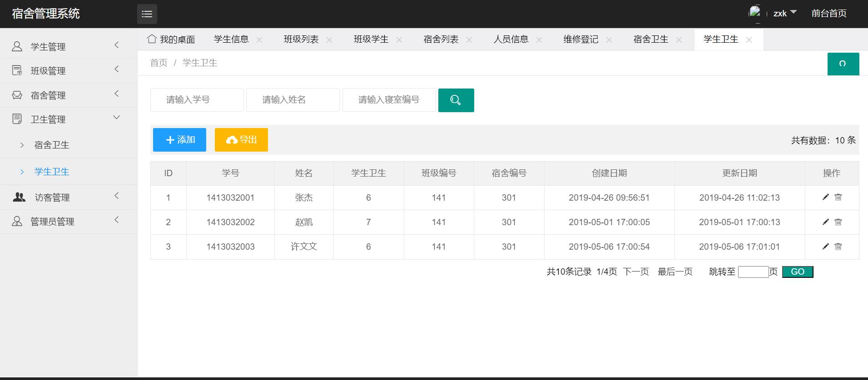Screen dimensions: 868x380
Task: Close the active 学生卫生 tab
Action: (749, 40)
